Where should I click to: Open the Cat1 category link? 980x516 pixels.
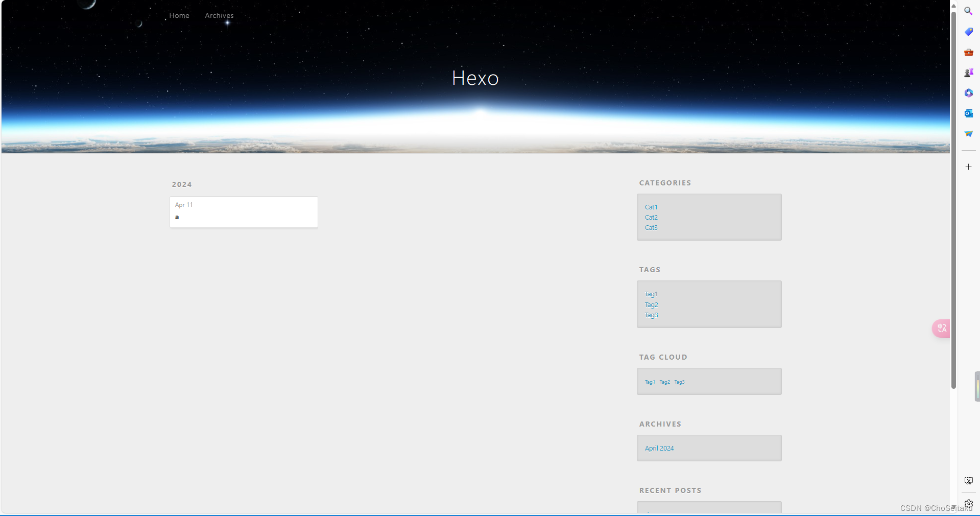651,207
